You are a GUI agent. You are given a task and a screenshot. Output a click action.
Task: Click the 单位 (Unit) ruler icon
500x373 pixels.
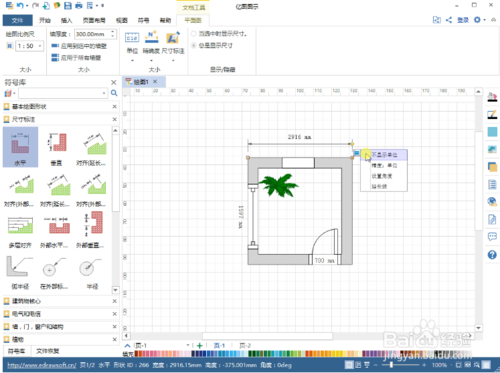tap(132, 38)
